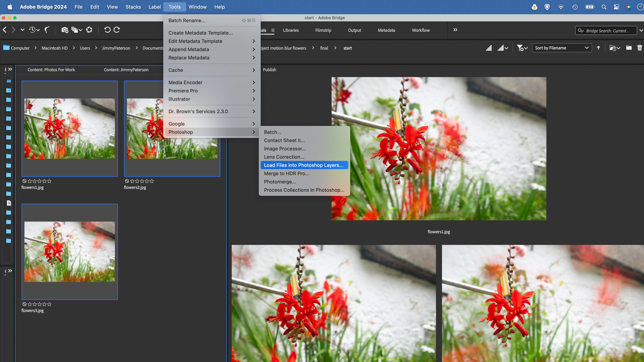Switch to the Filmstrip workspace
The width and height of the screenshot is (644, 362).
pyautogui.click(x=323, y=30)
